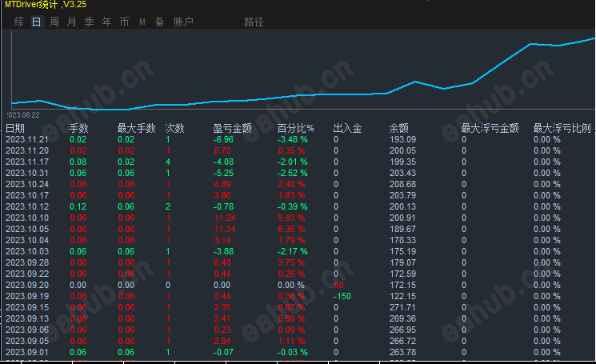Click the 次数 column header
This screenshot has height=364, width=596.
(x=175, y=128)
